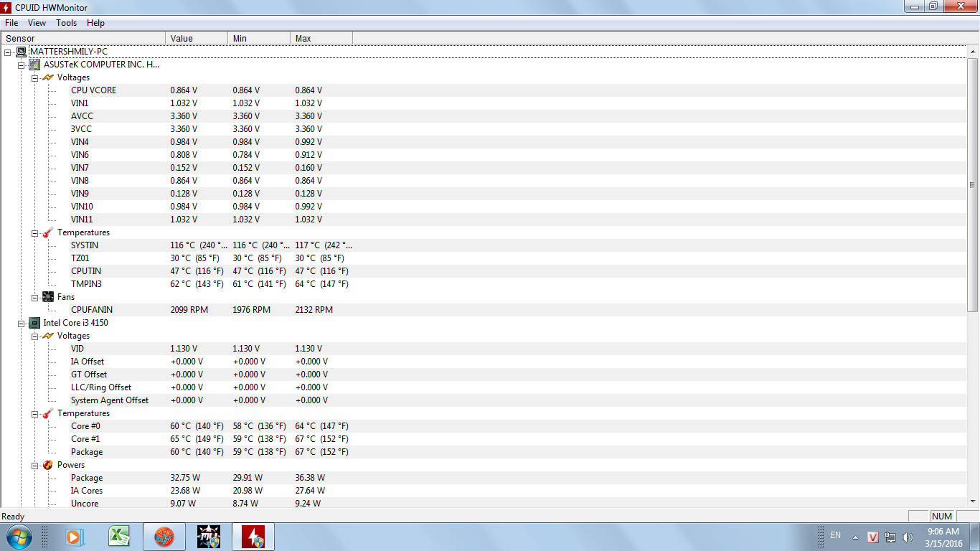Click the vertical scrollbar thumb
Image resolution: width=980 pixels, height=551 pixels.
click(x=973, y=184)
